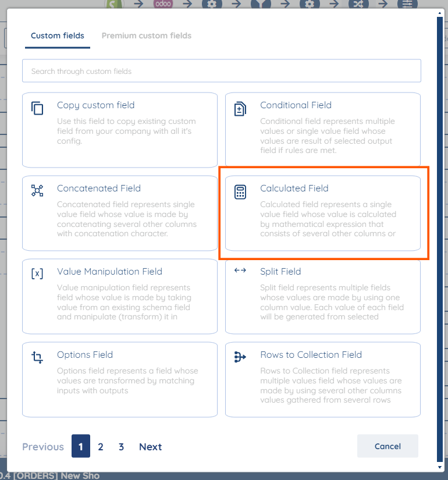The width and height of the screenshot is (448, 480).
Task: Select the Custom fields tab
Action: [57, 36]
